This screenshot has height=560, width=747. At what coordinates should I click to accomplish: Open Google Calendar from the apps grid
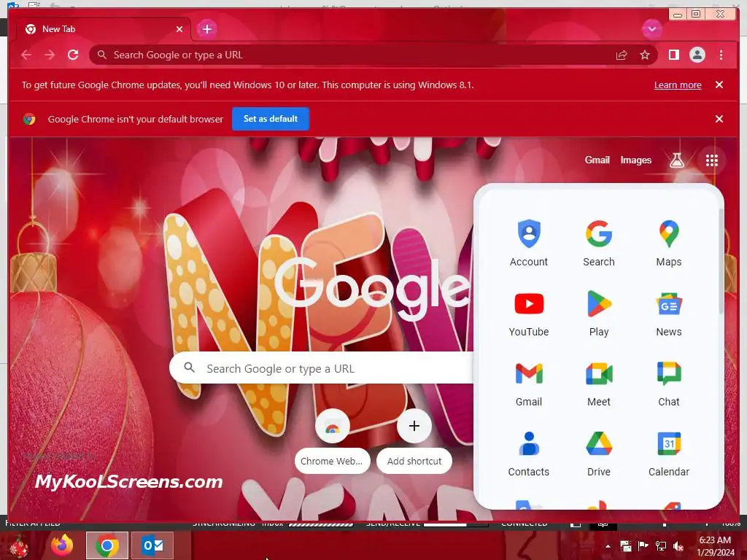[669, 453]
